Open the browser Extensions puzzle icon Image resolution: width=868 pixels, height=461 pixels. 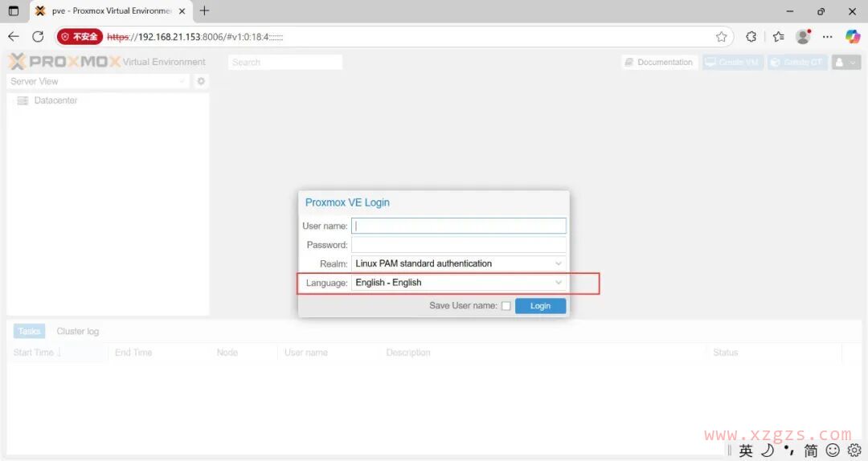click(751, 37)
